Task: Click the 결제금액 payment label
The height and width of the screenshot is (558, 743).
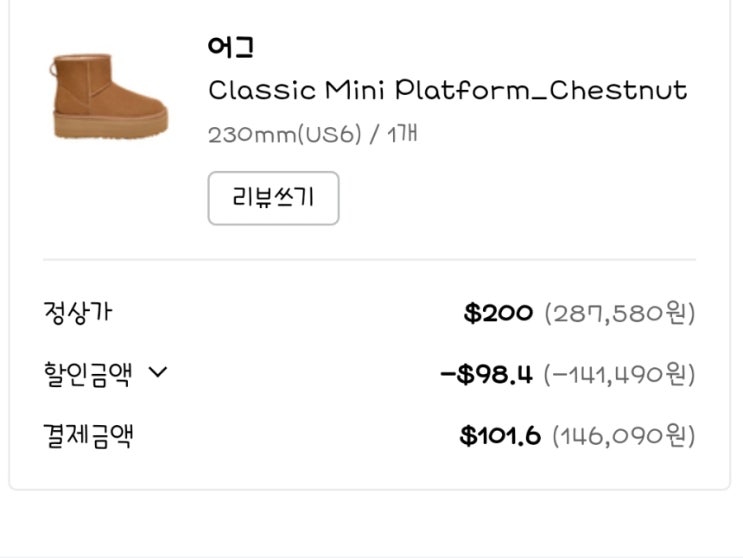Action: [88, 436]
